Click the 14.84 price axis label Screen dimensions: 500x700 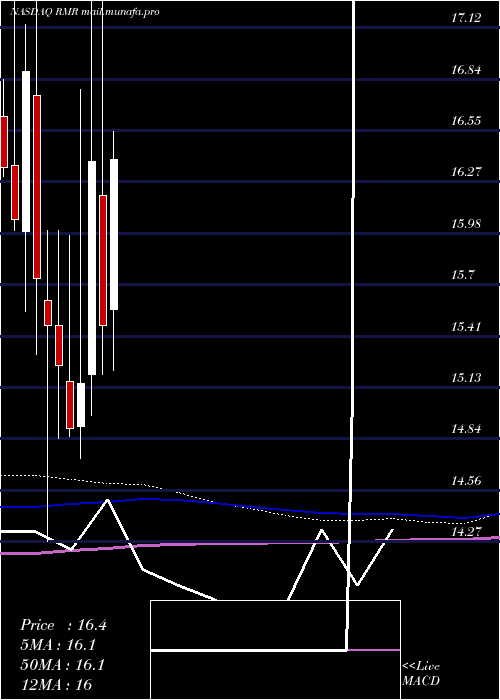click(466, 429)
